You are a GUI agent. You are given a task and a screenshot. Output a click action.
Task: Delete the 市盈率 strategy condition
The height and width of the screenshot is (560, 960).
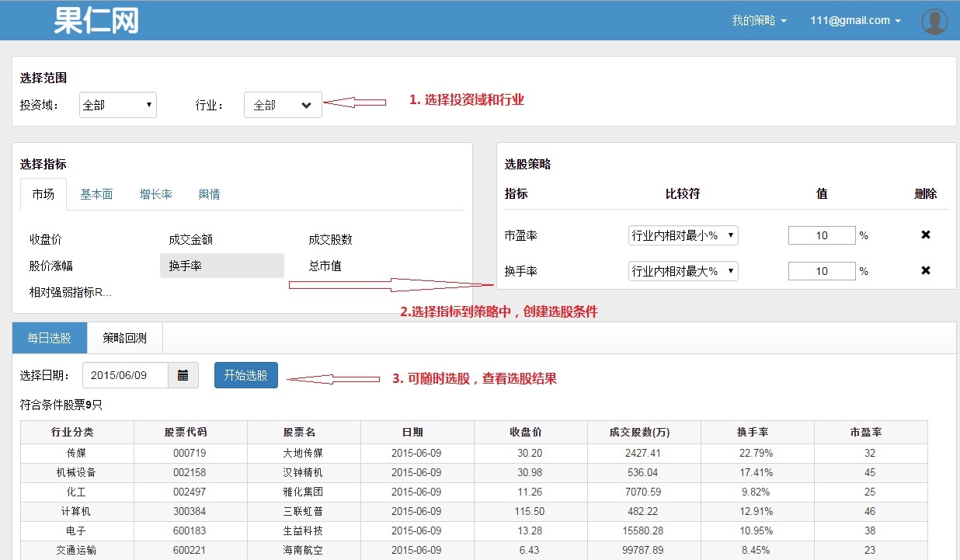[925, 235]
